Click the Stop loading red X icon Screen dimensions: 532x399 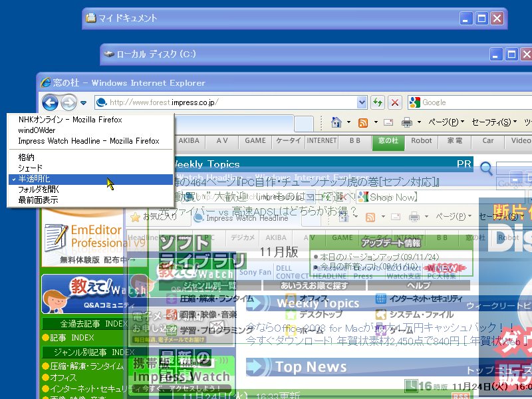click(x=394, y=102)
